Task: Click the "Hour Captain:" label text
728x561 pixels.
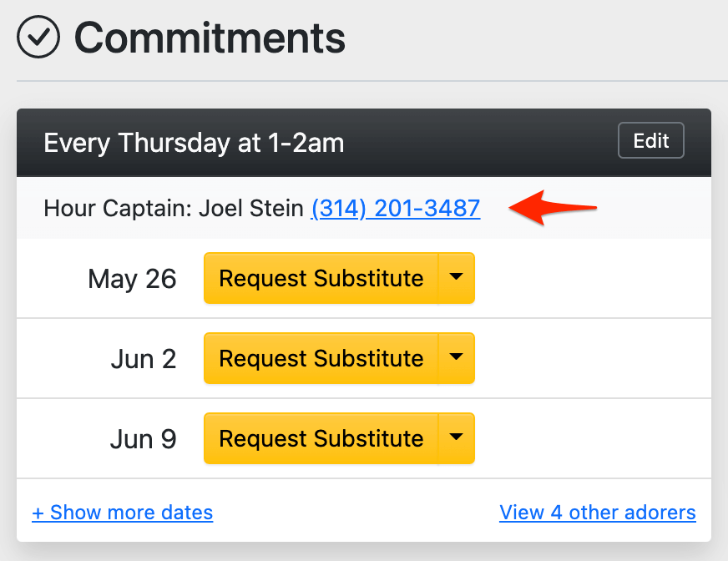Action: [118, 208]
